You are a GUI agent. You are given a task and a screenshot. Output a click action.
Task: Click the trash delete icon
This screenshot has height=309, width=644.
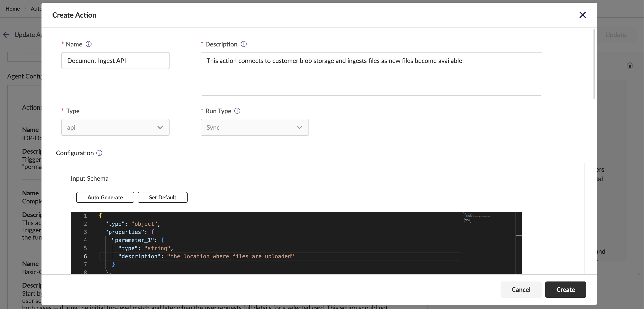(630, 66)
